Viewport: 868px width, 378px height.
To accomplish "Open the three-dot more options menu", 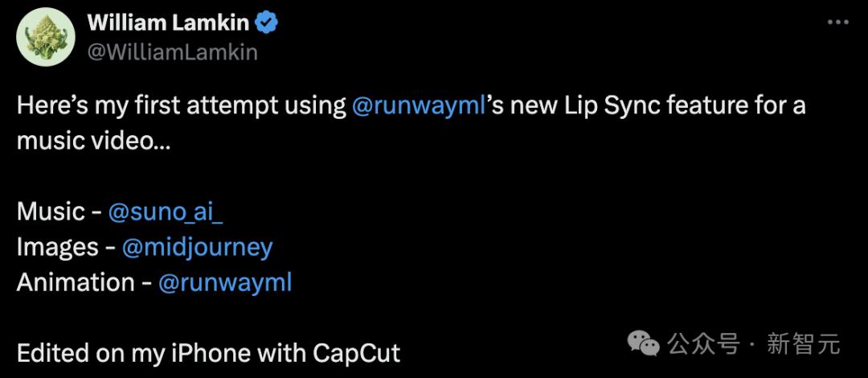I will 837,23.
